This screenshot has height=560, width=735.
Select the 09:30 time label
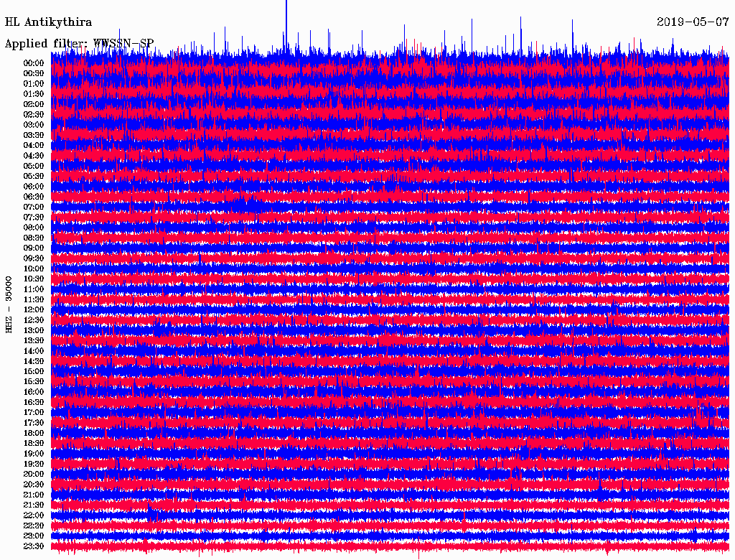pyautogui.click(x=33, y=258)
